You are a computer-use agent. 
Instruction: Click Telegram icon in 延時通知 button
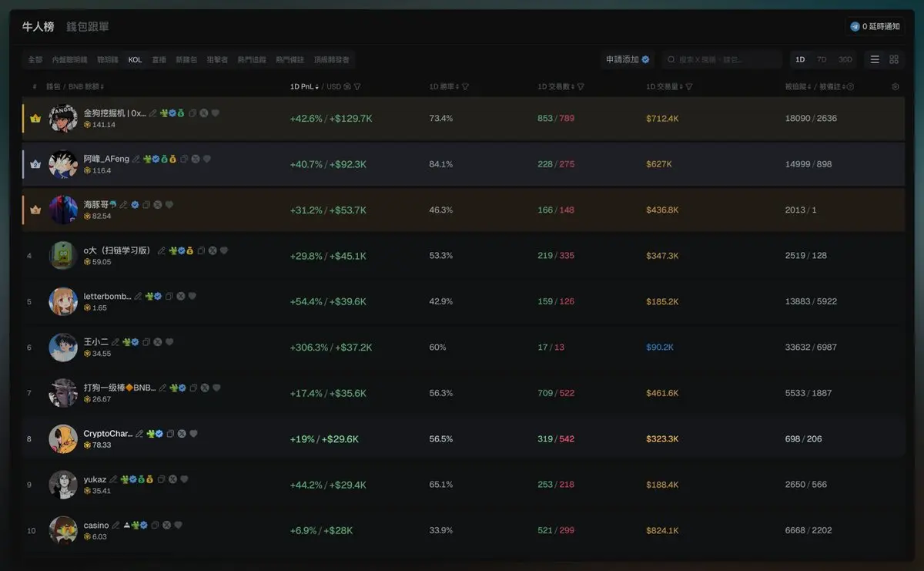tap(855, 26)
